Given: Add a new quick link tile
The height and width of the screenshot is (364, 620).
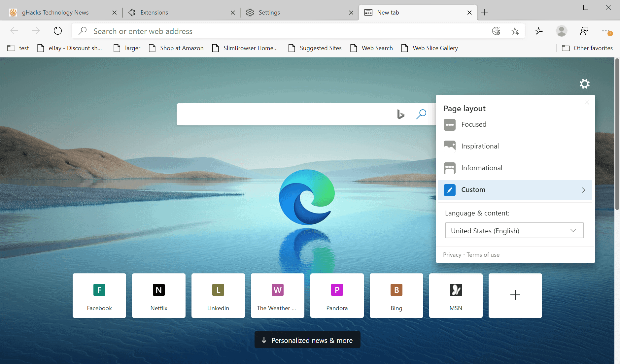Looking at the screenshot, I should (515, 296).
